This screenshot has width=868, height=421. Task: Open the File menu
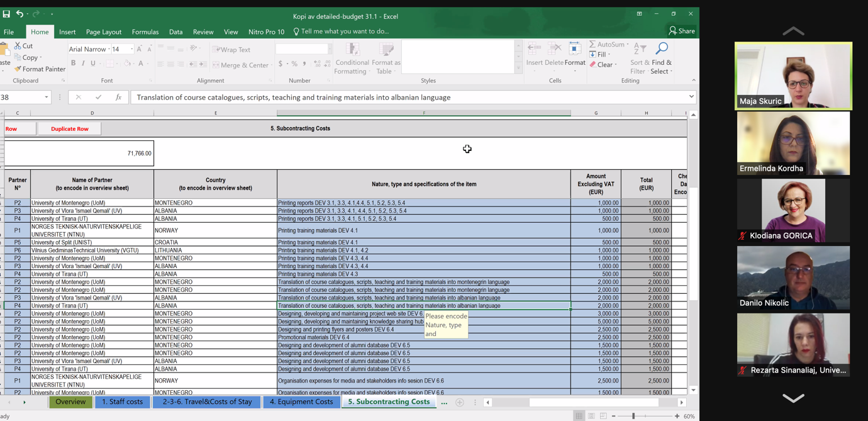[9, 31]
